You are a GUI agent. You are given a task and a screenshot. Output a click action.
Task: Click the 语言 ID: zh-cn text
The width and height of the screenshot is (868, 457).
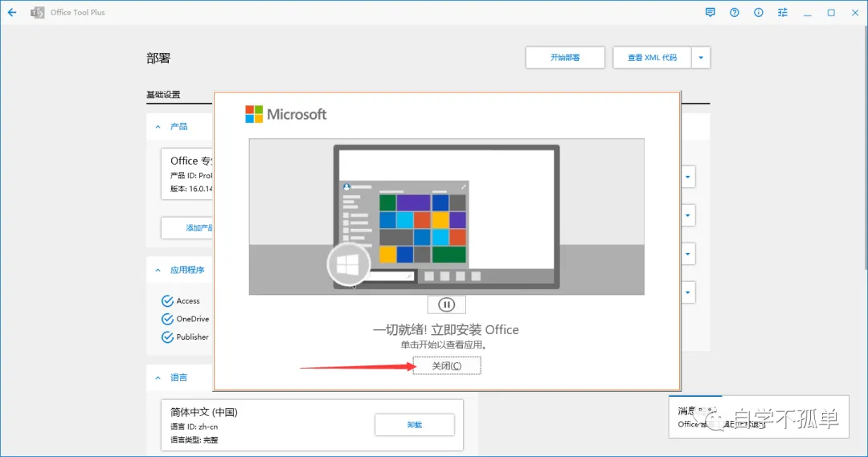pos(194,426)
